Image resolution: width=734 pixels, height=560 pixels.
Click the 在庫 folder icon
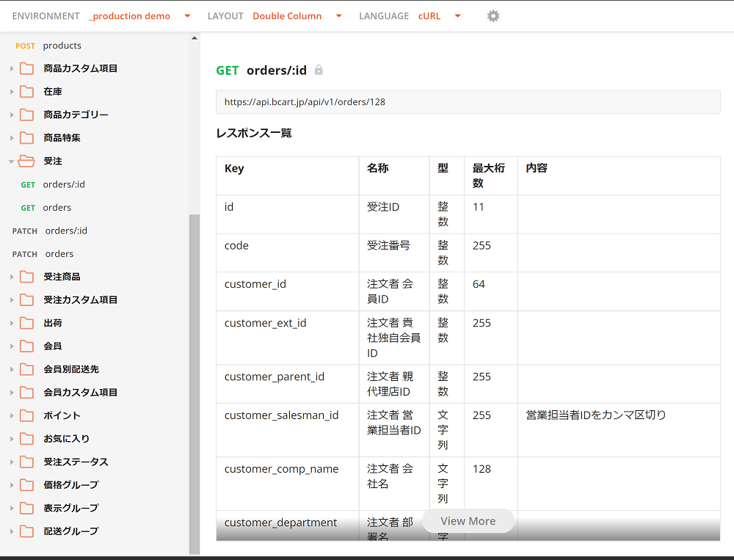click(x=26, y=91)
